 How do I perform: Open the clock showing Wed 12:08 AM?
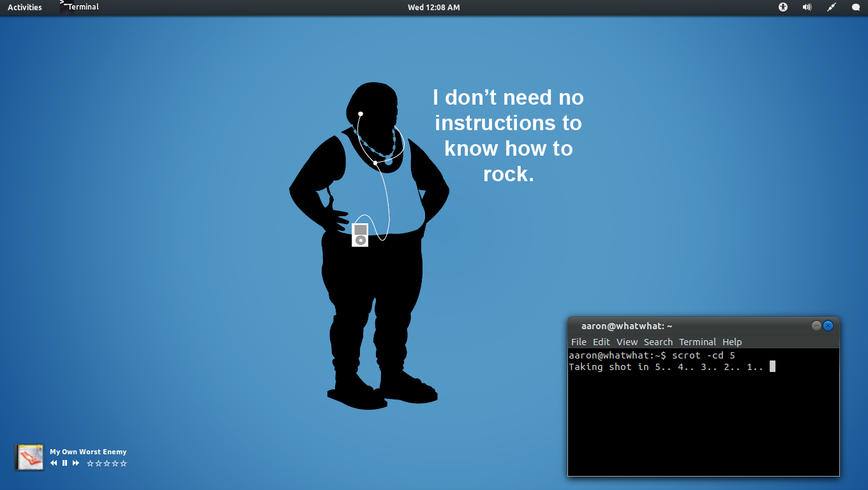tap(434, 8)
